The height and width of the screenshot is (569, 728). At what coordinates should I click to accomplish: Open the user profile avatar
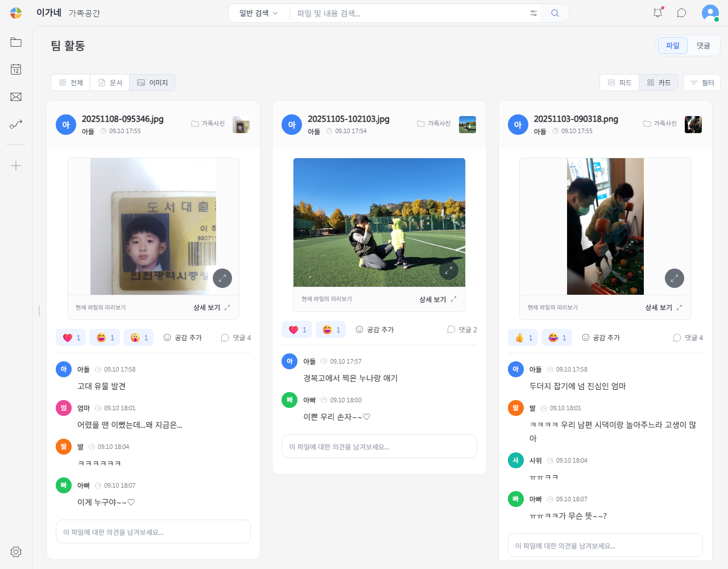point(710,13)
